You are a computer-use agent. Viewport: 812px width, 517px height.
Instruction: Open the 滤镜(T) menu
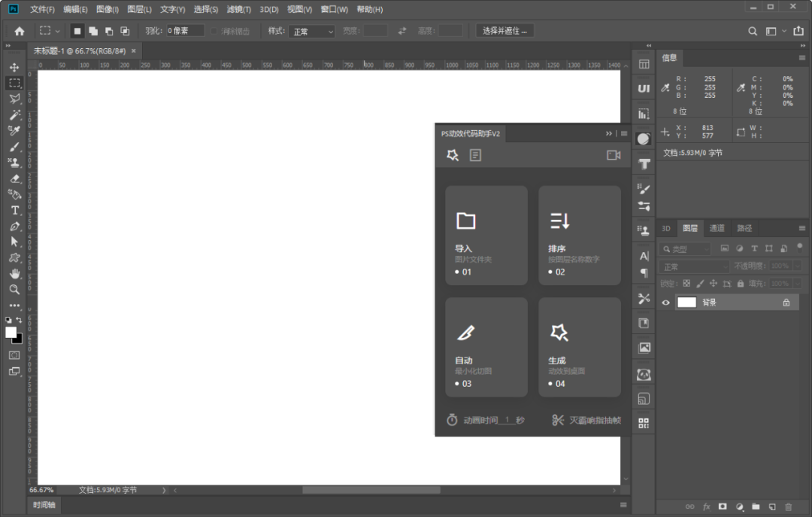tap(239, 10)
